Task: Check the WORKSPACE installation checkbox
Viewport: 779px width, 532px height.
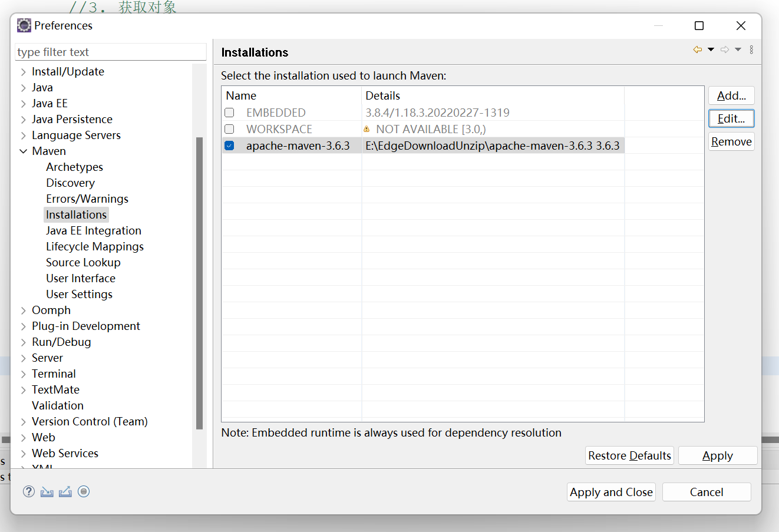Action: click(229, 129)
